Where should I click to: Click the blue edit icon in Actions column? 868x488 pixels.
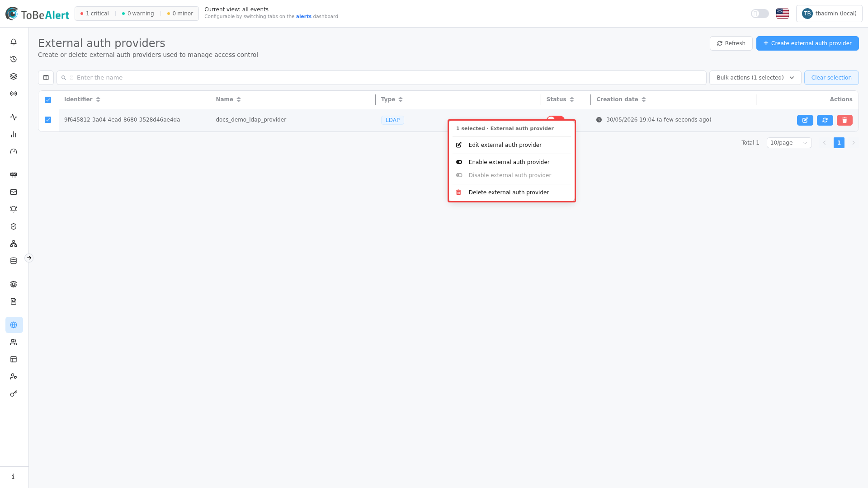click(x=805, y=120)
